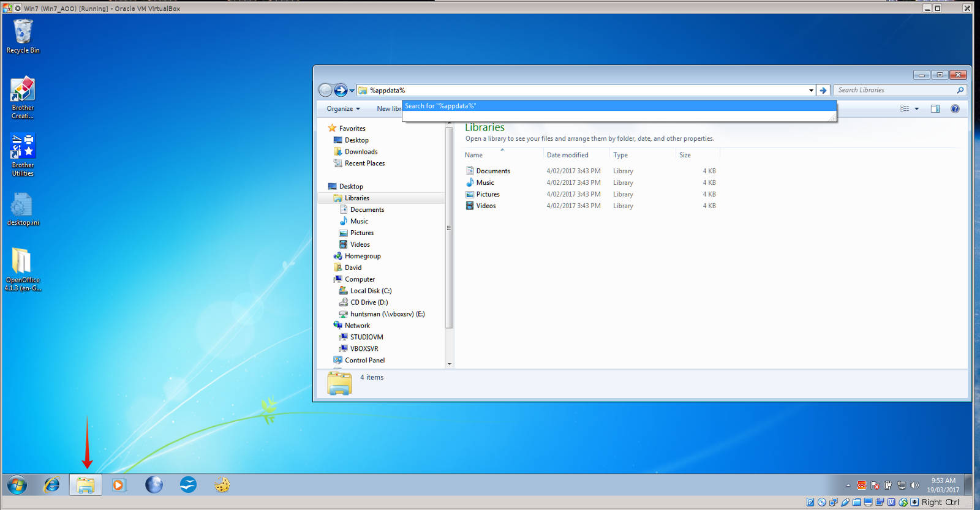
Task: Open the Music library in file list
Action: coord(485,182)
